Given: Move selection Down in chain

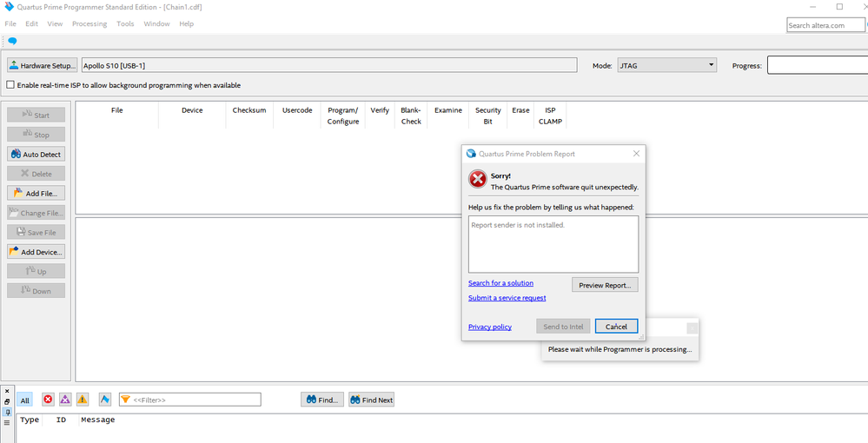Looking at the screenshot, I should [x=36, y=291].
